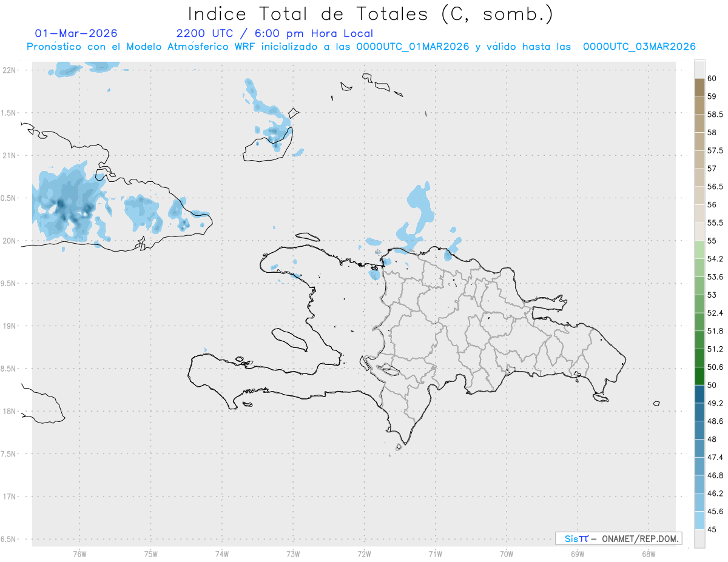Click the colorbar value "52.4"

pyautogui.click(x=715, y=313)
